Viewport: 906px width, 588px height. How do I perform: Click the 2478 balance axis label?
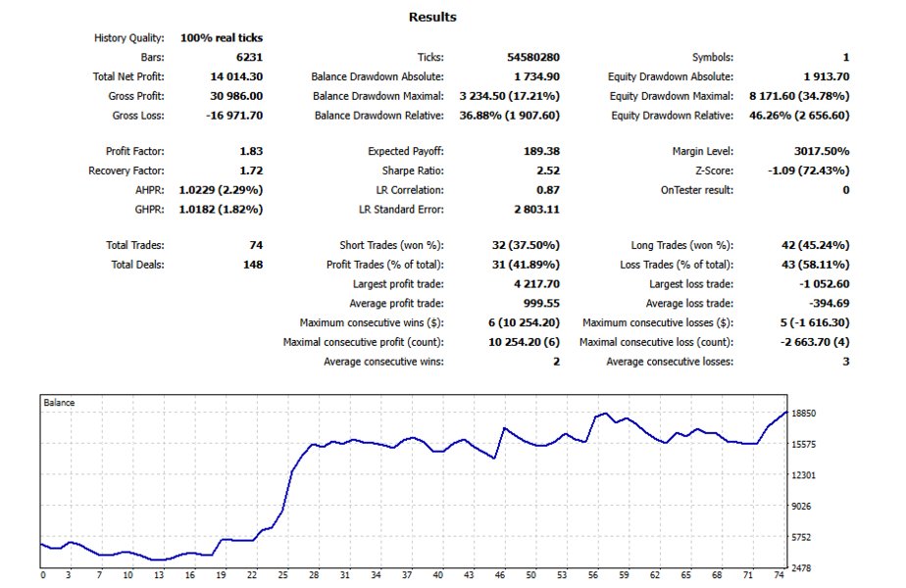tap(801, 567)
